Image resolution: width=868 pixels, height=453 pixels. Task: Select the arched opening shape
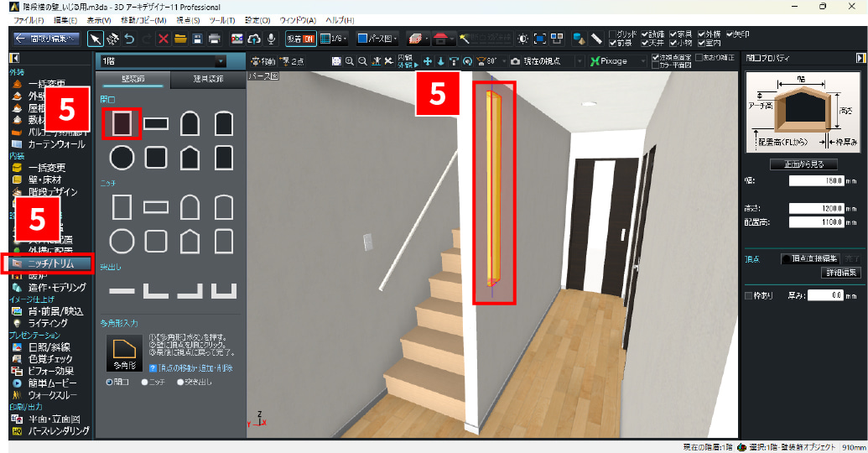pos(190,123)
